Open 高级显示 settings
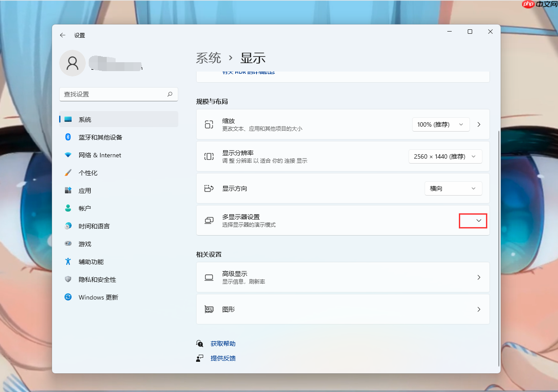The height and width of the screenshot is (392, 558). (342, 277)
